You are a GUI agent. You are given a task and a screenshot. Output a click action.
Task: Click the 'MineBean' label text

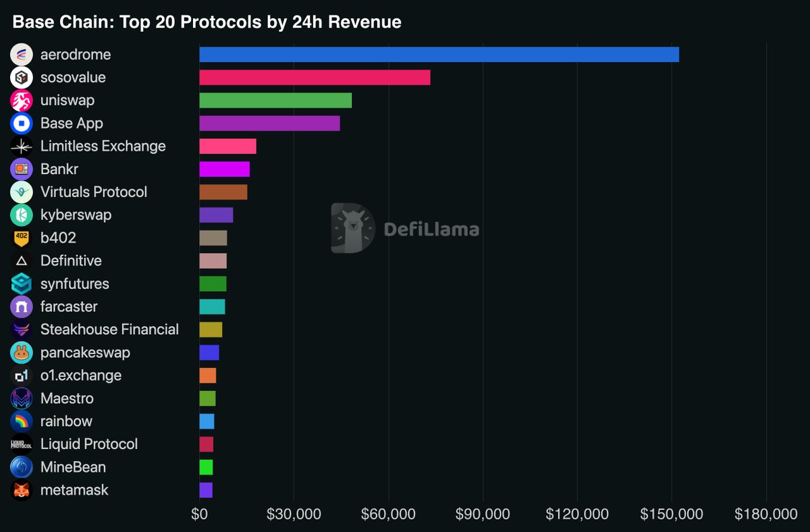(73, 468)
